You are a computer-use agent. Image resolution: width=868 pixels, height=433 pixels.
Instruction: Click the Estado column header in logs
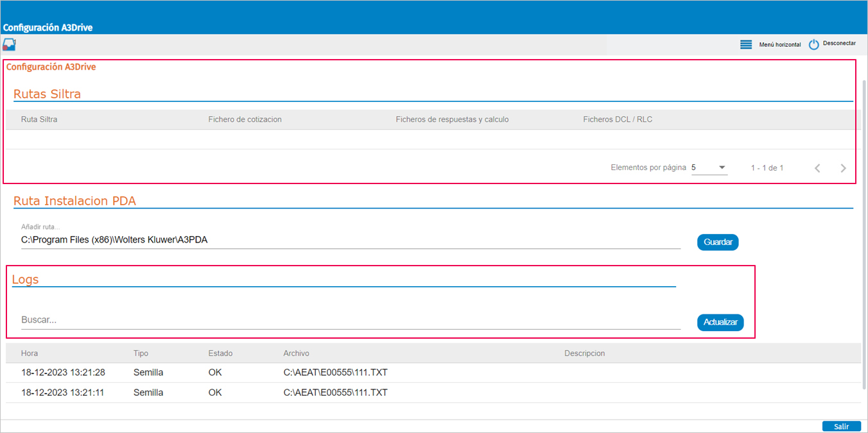click(x=220, y=353)
